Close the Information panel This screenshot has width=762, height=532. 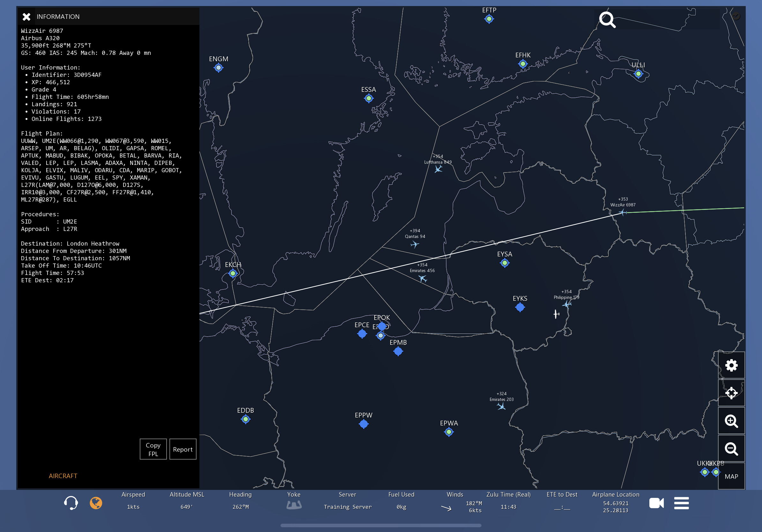pos(26,17)
